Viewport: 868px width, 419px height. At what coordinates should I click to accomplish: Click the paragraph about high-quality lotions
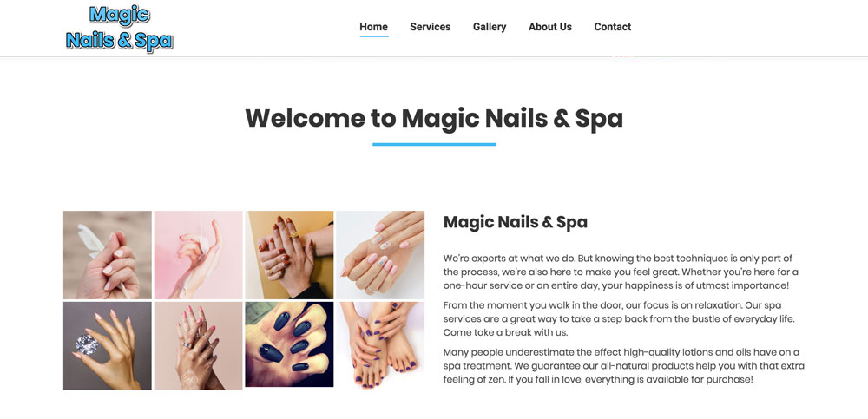coord(624,366)
